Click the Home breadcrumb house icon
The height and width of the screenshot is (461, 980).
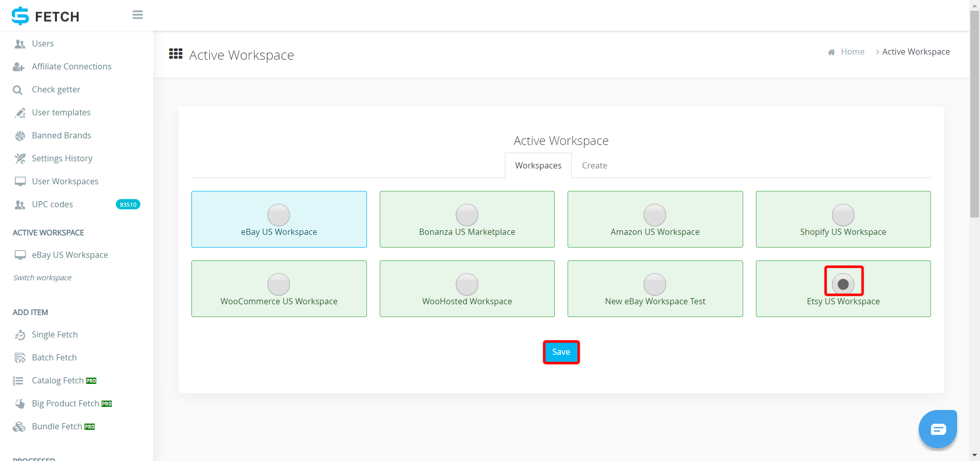[831, 52]
